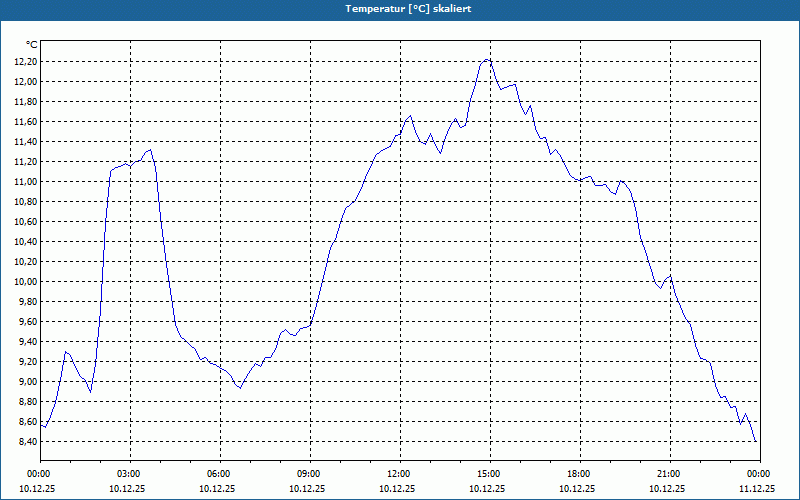The width and height of the screenshot is (800, 500).
Task: Click the 8,40 y-axis label
Action: [29, 442]
